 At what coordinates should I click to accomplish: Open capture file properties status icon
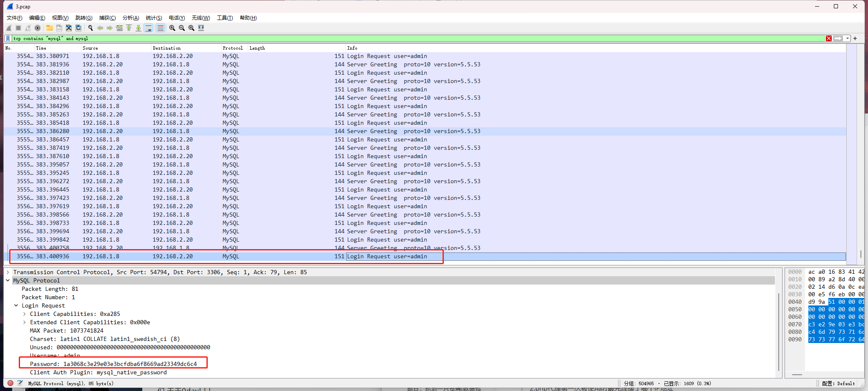[20, 383]
